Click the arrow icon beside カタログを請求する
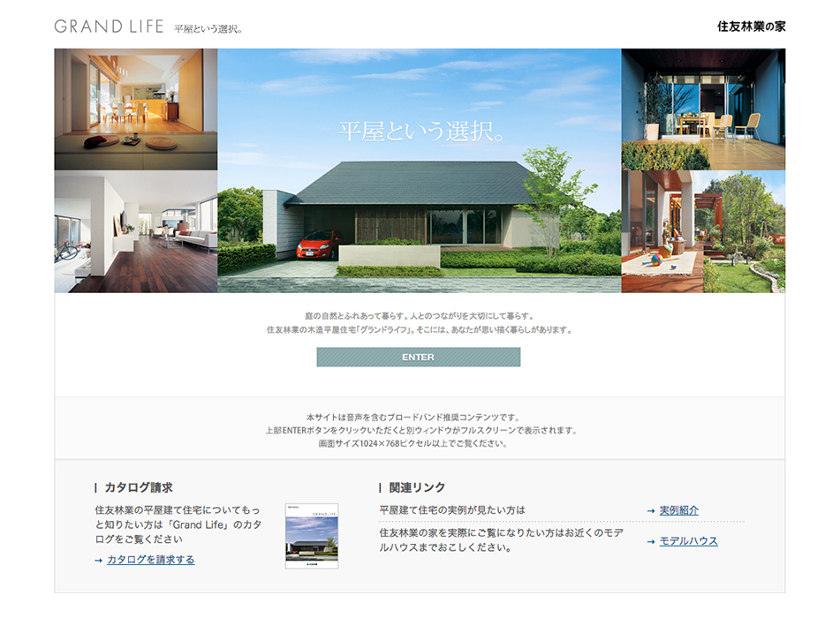840x618 pixels. 99,561
